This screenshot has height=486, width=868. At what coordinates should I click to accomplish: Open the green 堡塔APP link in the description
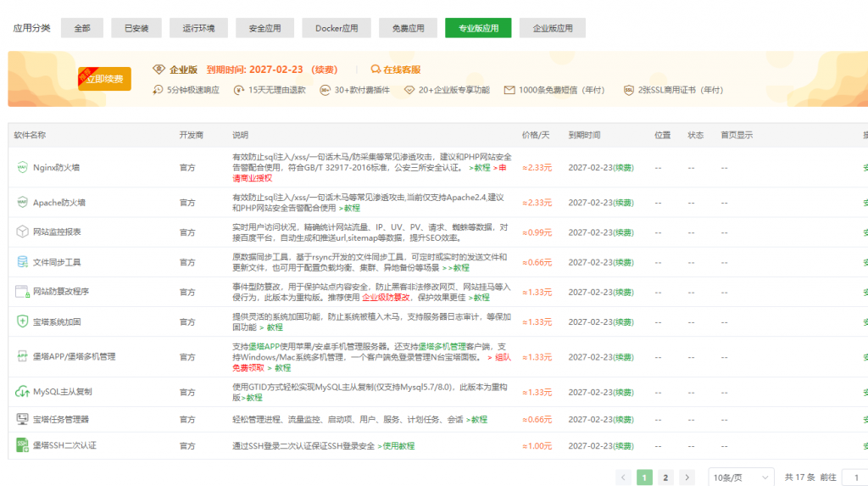coord(264,346)
